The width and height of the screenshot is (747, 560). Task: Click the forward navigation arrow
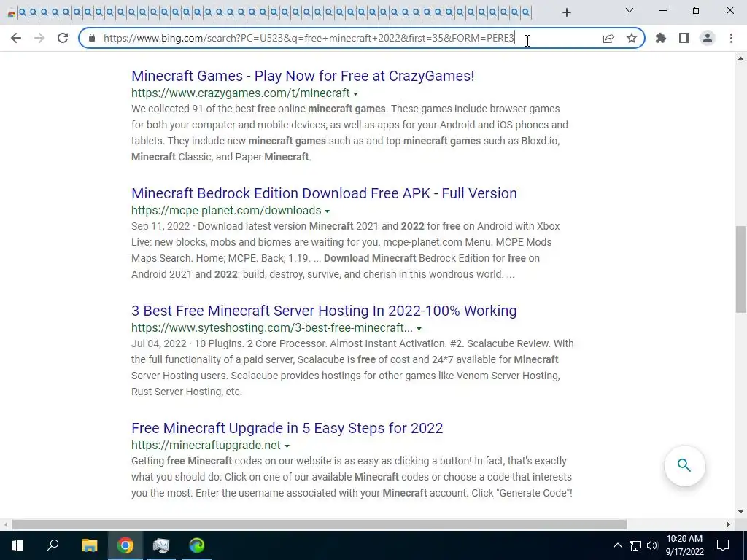coord(39,38)
